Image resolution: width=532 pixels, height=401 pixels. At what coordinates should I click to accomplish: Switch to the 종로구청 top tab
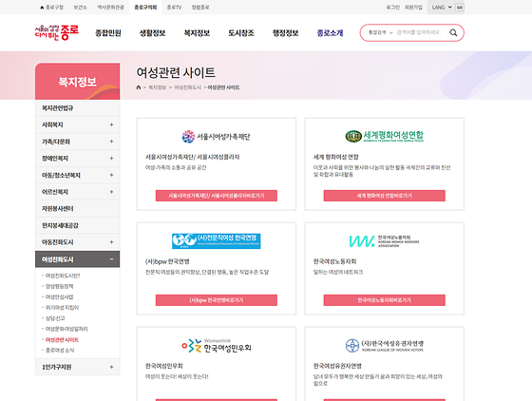(51, 7)
